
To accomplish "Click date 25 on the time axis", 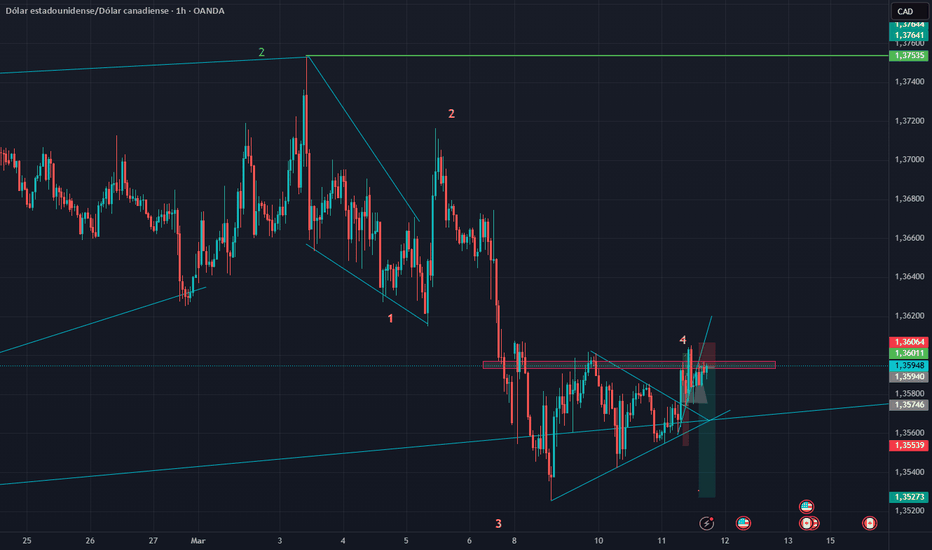I will [x=27, y=541].
